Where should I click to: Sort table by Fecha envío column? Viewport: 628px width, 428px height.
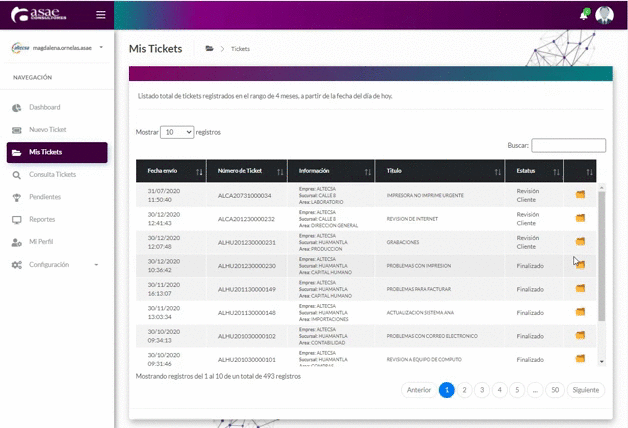170,171
